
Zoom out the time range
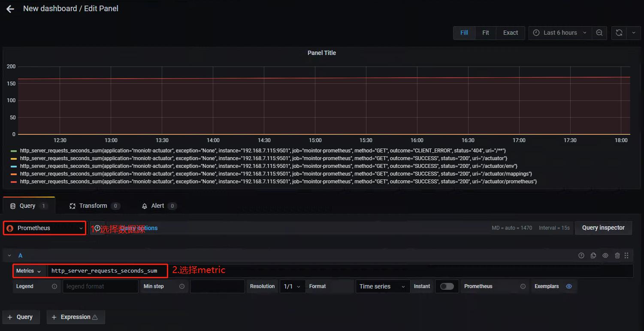(599, 33)
